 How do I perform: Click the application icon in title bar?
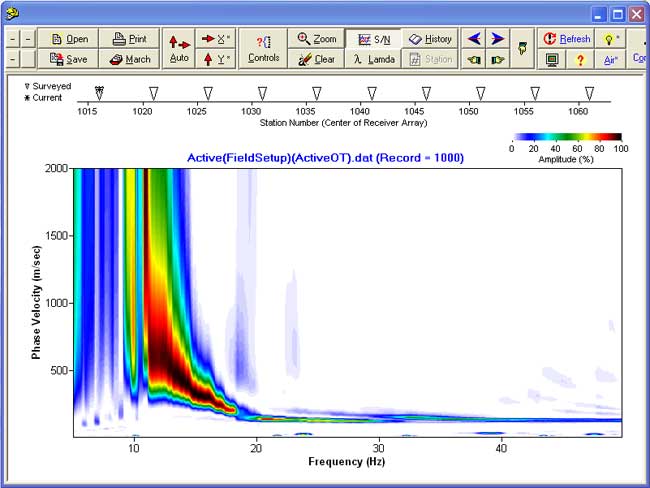[x=13, y=14]
